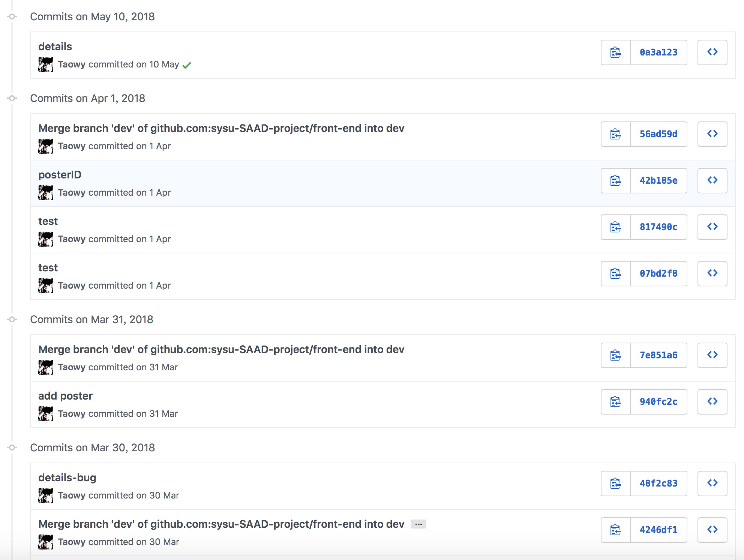This screenshot has height=560, width=744.
Task: Click Taowy avatar on details-bug commit
Action: [46, 496]
